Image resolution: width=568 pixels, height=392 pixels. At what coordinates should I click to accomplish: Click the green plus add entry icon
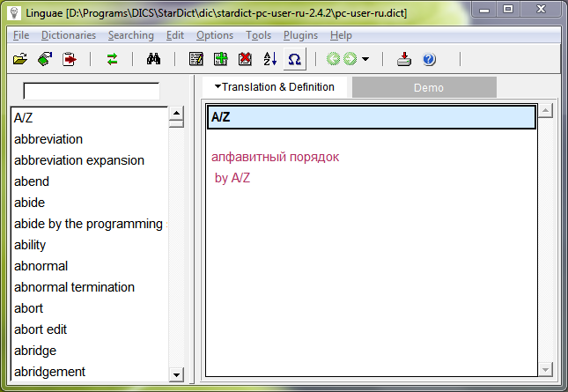[221, 60]
